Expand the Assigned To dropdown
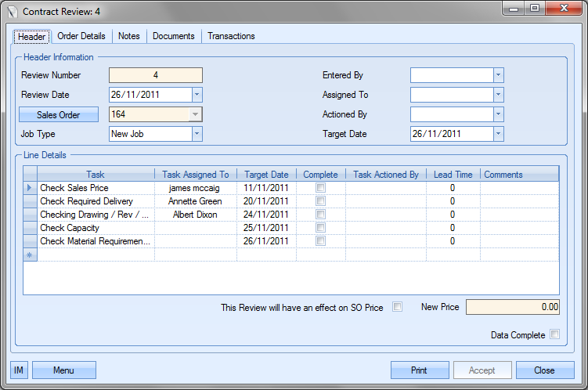 click(498, 95)
